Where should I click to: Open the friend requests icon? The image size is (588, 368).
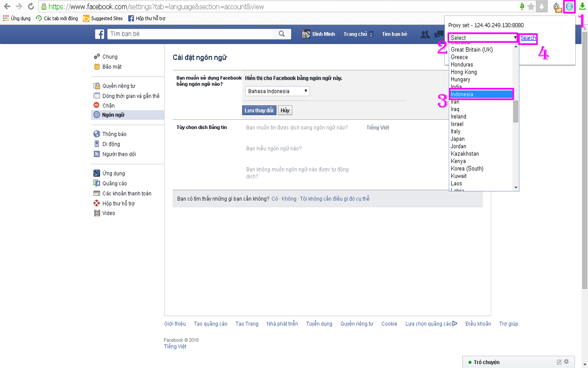click(x=425, y=34)
